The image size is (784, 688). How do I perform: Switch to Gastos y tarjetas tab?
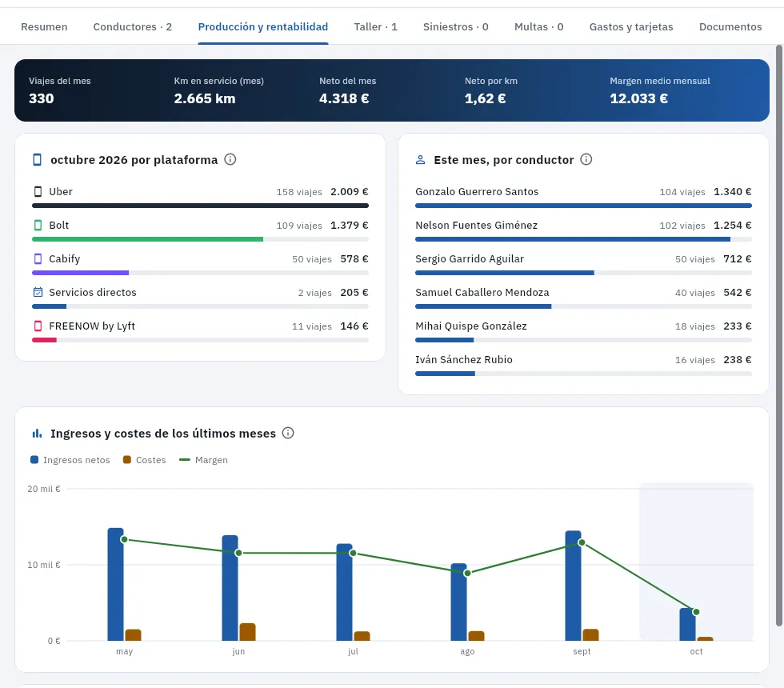(x=631, y=26)
